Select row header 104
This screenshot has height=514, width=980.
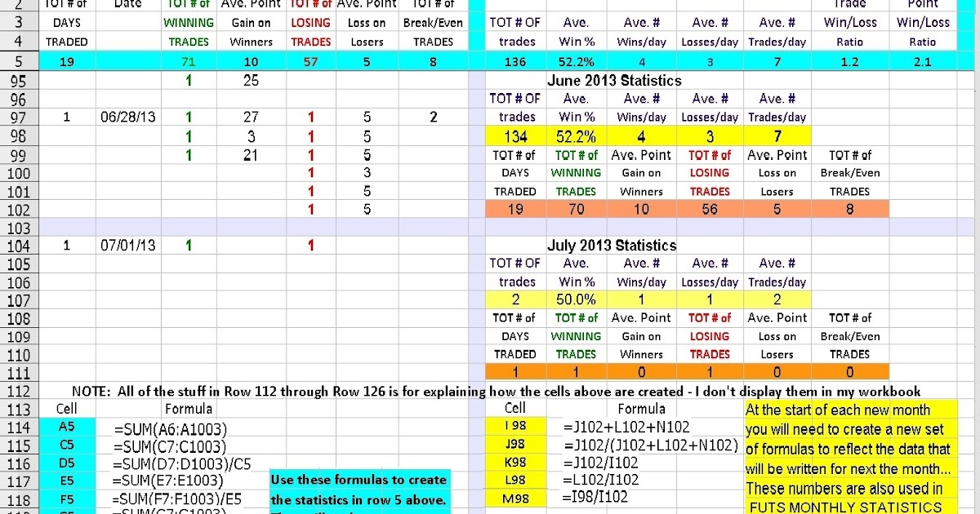coord(18,245)
